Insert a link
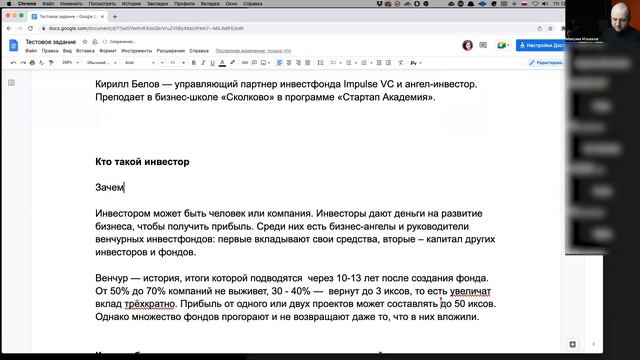The height and width of the screenshot is (360, 640). [244, 63]
